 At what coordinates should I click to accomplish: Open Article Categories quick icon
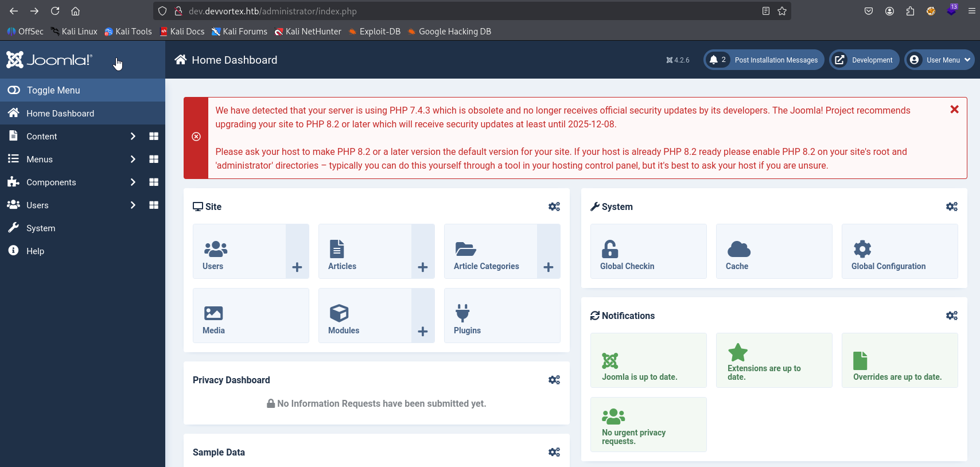coord(491,251)
